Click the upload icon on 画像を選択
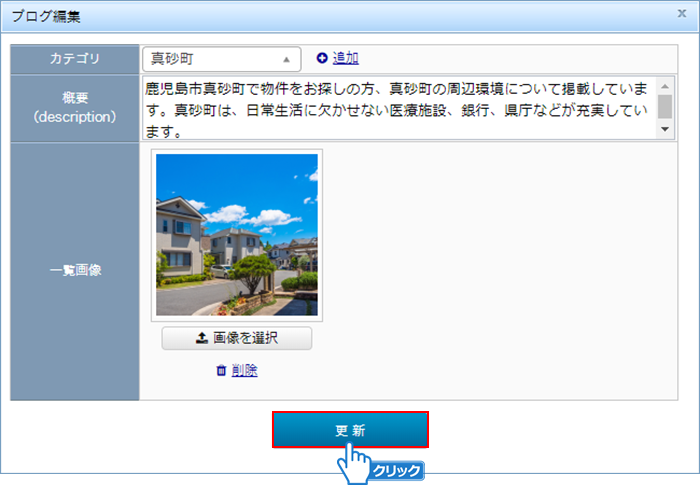The image size is (700, 485). [201, 339]
